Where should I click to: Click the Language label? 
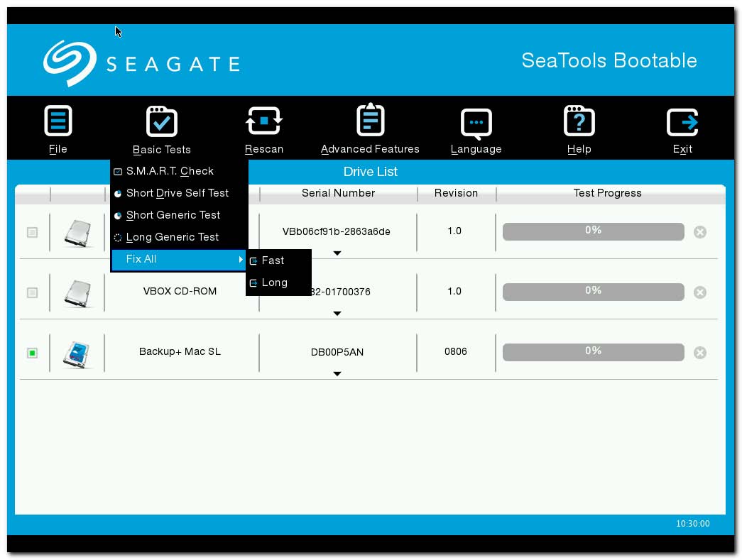pyautogui.click(x=476, y=150)
